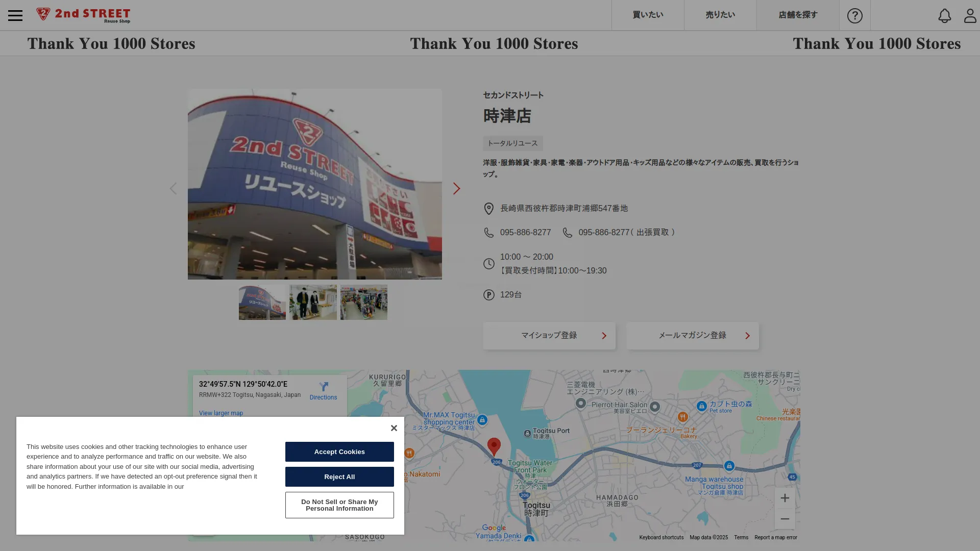Click メールマガジン登録 button
This screenshot has width=980, height=551.
[x=693, y=336]
